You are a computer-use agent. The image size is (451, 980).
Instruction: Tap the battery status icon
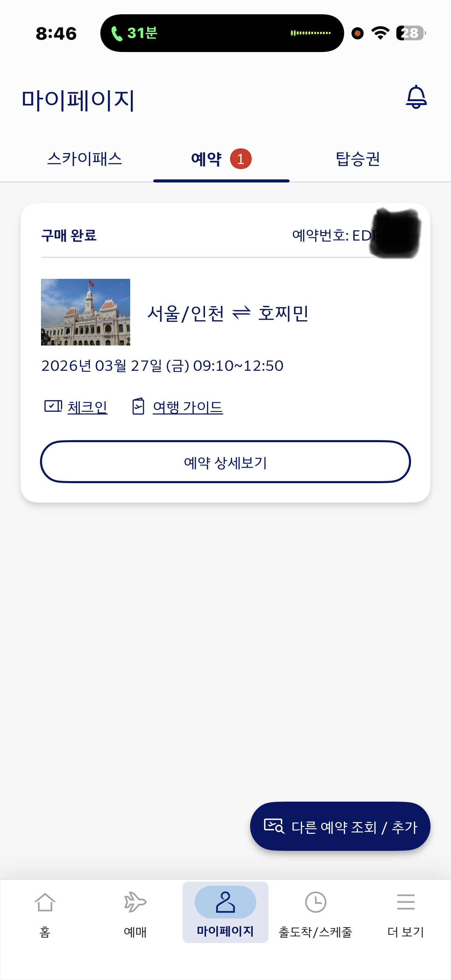tap(411, 33)
